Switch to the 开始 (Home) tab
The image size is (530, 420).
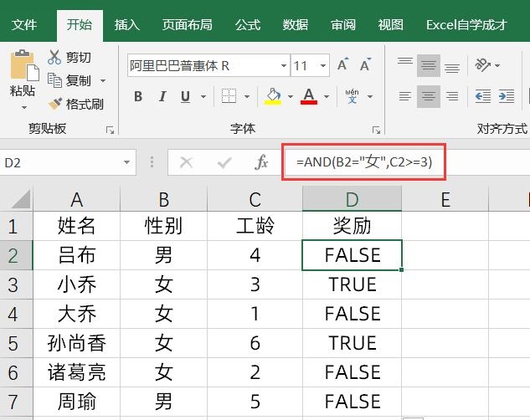coord(80,24)
